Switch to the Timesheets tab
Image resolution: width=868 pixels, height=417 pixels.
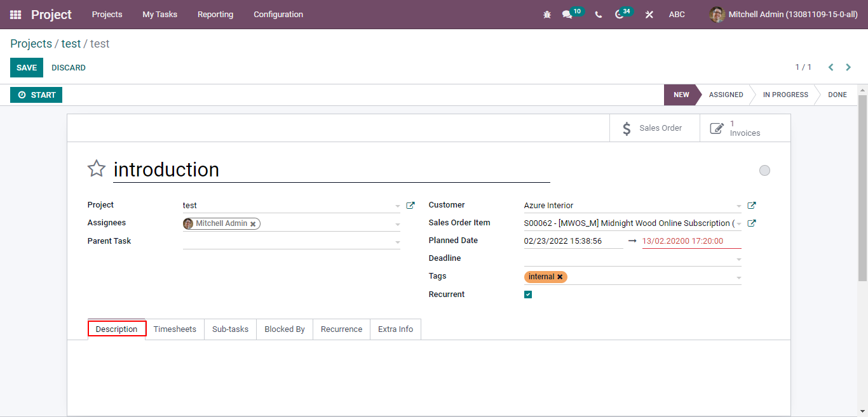pyautogui.click(x=175, y=329)
